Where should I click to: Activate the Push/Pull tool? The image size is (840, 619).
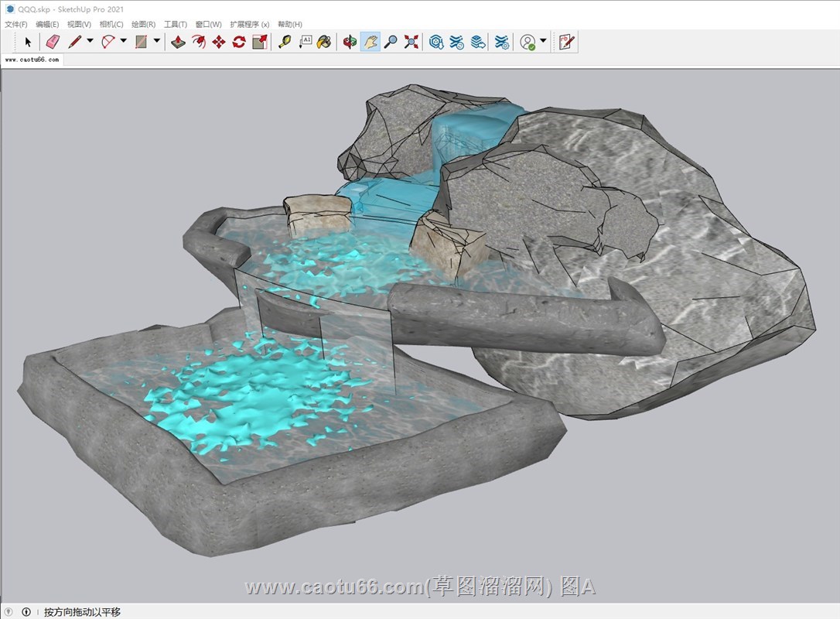tap(178, 42)
